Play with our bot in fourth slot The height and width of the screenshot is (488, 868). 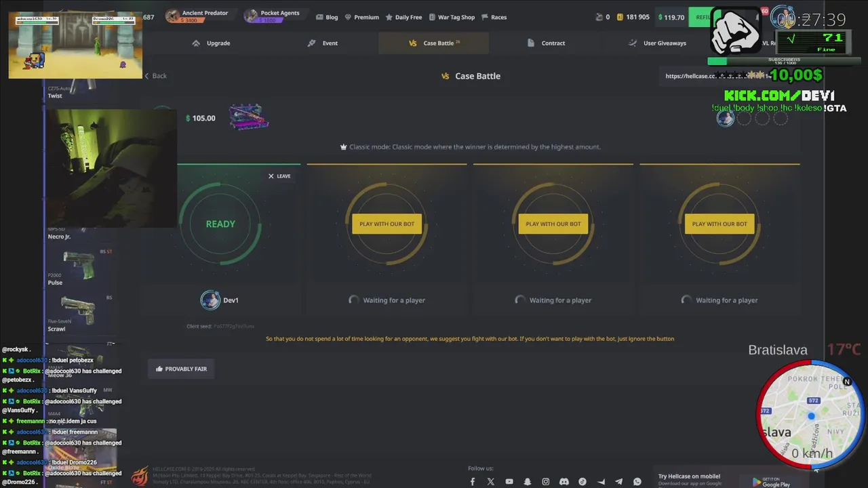click(x=719, y=224)
